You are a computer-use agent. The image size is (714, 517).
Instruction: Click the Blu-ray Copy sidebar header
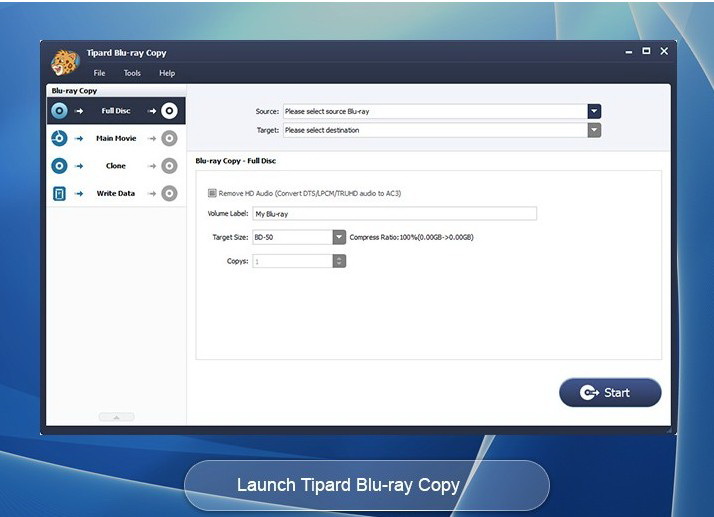click(74, 91)
